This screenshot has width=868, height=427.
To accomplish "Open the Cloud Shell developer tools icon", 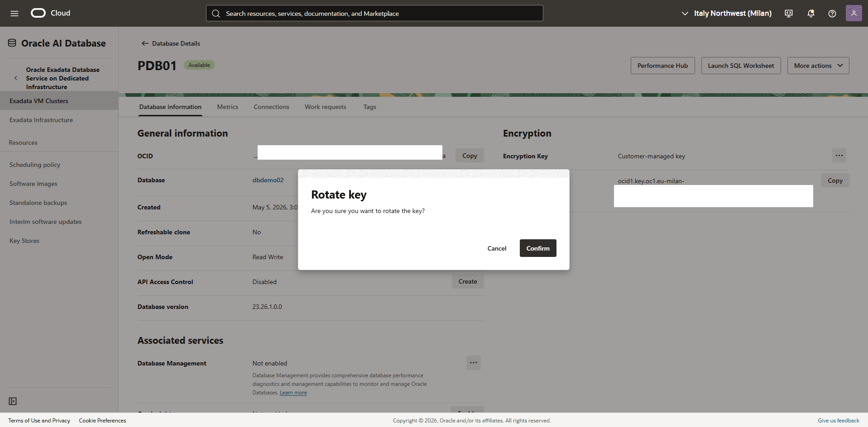I will (x=789, y=14).
